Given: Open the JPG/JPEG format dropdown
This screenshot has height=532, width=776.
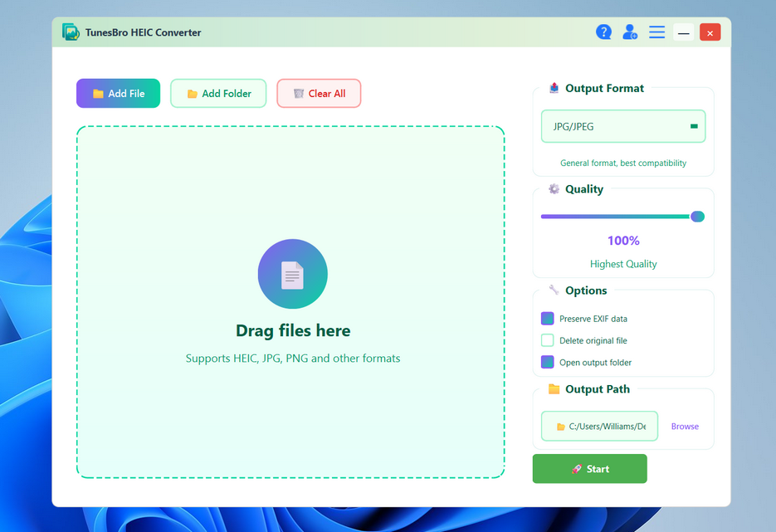Looking at the screenshot, I should pyautogui.click(x=623, y=125).
